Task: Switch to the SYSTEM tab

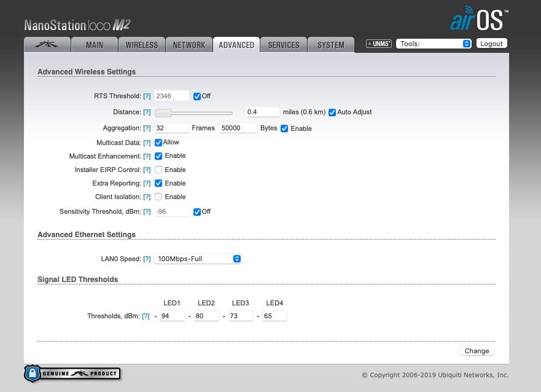Action: tap(331, 45)
